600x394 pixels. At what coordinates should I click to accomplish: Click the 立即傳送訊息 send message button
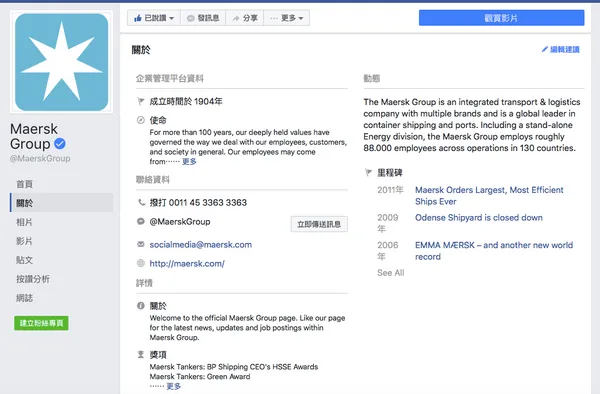click(319, 224)
